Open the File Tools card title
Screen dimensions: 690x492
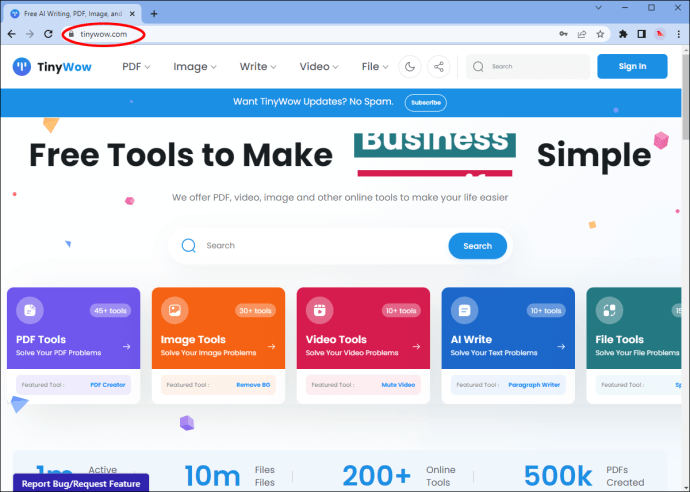620,339
